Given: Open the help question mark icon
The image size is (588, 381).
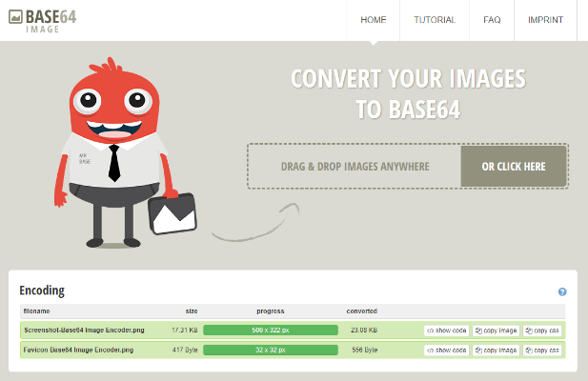Looking at the screenshot, I should pyautogui.click(x=562, y=292).
